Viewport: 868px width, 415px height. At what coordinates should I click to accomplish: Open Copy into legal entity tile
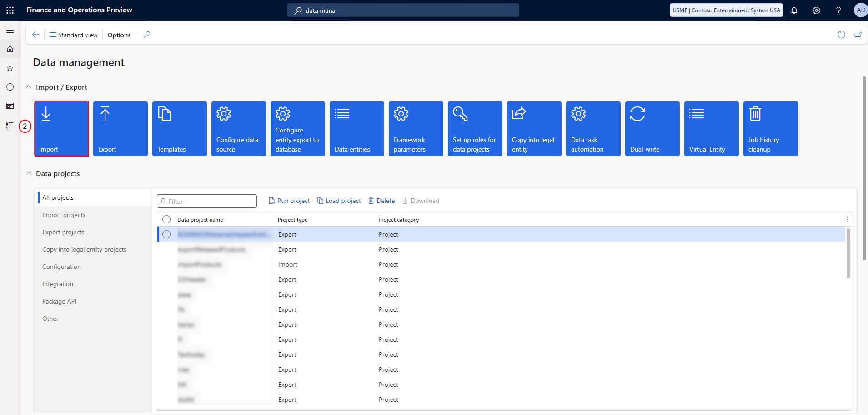coord(534,129)
